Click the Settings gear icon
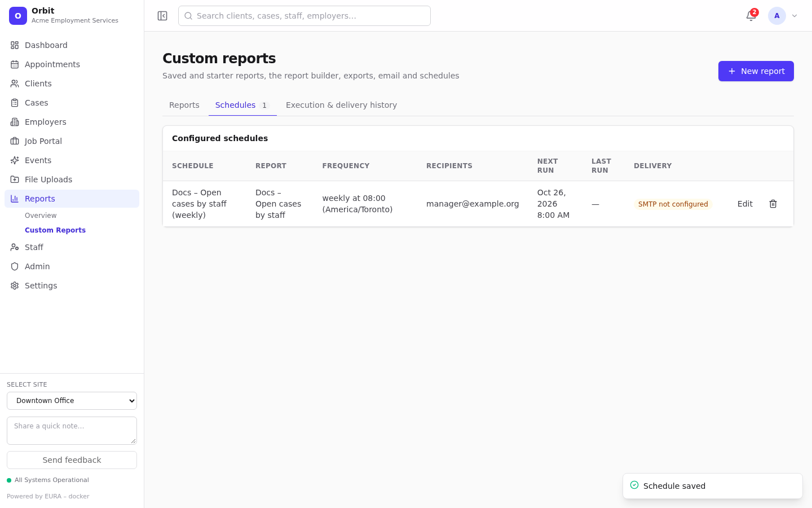This screenshot has width=812, height=508. pos(15,286)
